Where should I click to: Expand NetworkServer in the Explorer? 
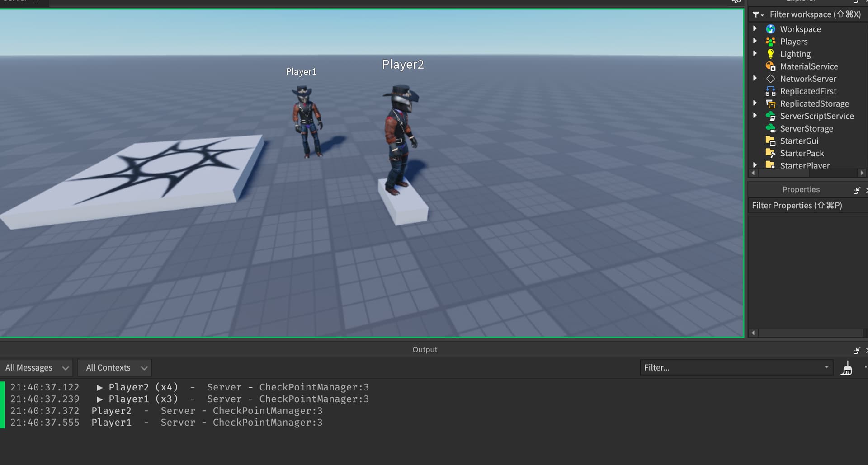pos(755,78)
